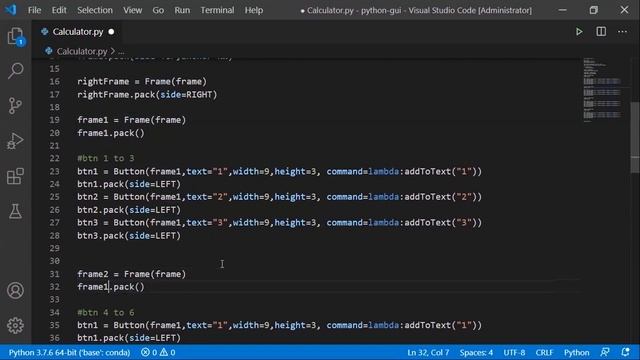Viewport: 640px width, 360px height.
Task: Open the View menu
Action: coord(133,10)
